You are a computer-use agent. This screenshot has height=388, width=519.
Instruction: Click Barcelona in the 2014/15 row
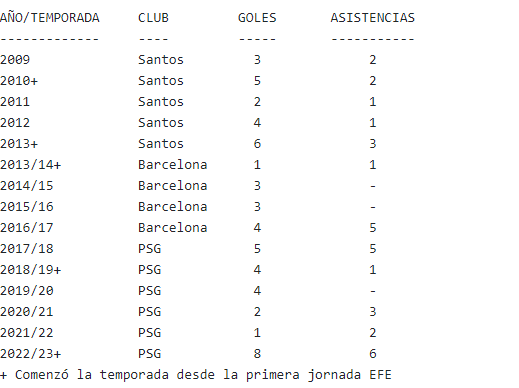[x=173, y=186]
